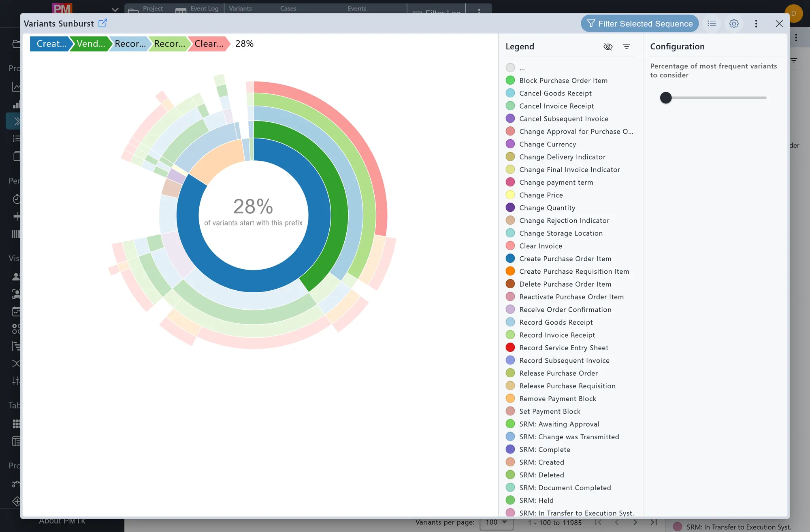This screenshot has height=532, width=810.
Task: Select the Creat... breadcrumb step
Action: pos(51,44)
